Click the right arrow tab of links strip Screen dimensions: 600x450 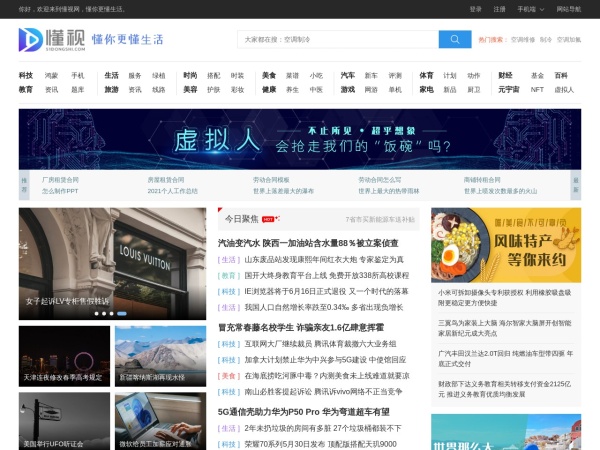pyautogui.click(x=575, y=184)
